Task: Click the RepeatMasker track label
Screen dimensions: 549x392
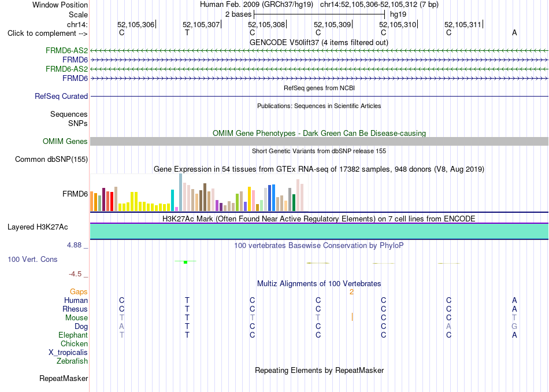Action: 64,378
